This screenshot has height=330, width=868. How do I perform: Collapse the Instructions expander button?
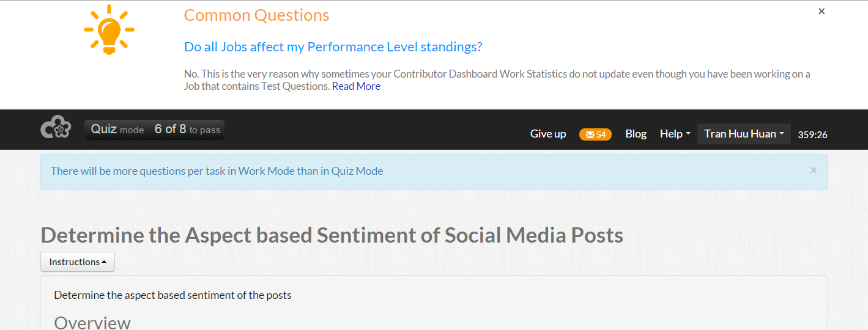point(78,262)
